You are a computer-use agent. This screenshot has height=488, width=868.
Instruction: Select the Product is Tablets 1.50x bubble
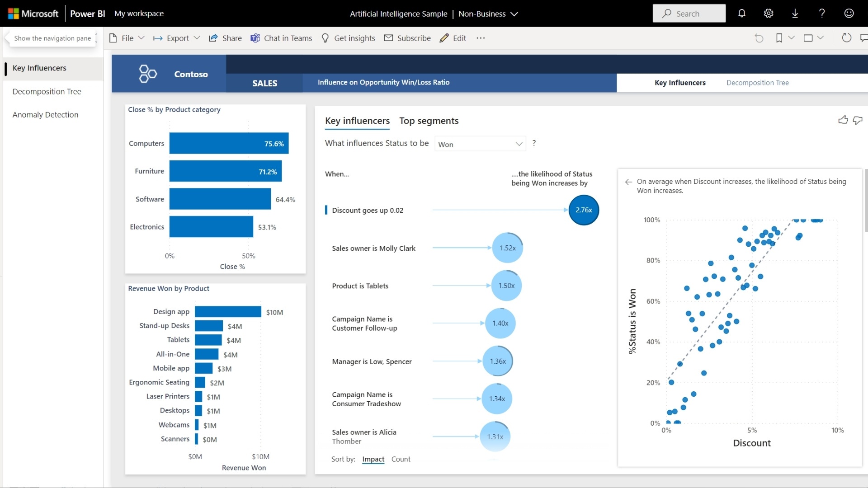point(506,286)
